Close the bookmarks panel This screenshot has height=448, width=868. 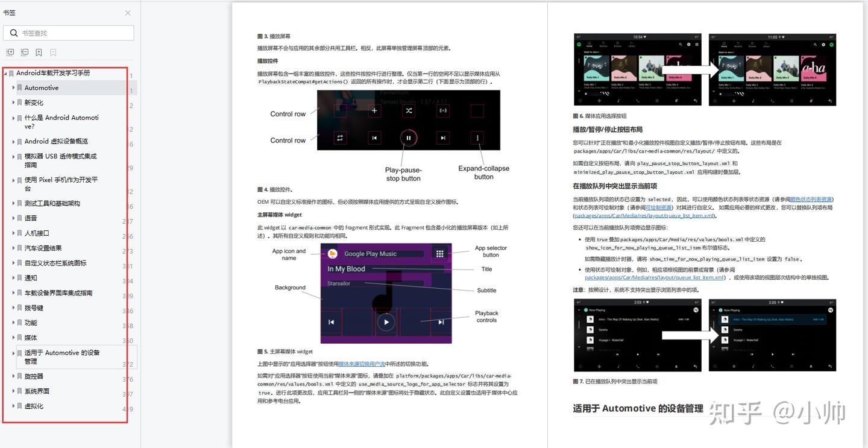(127, 13)
